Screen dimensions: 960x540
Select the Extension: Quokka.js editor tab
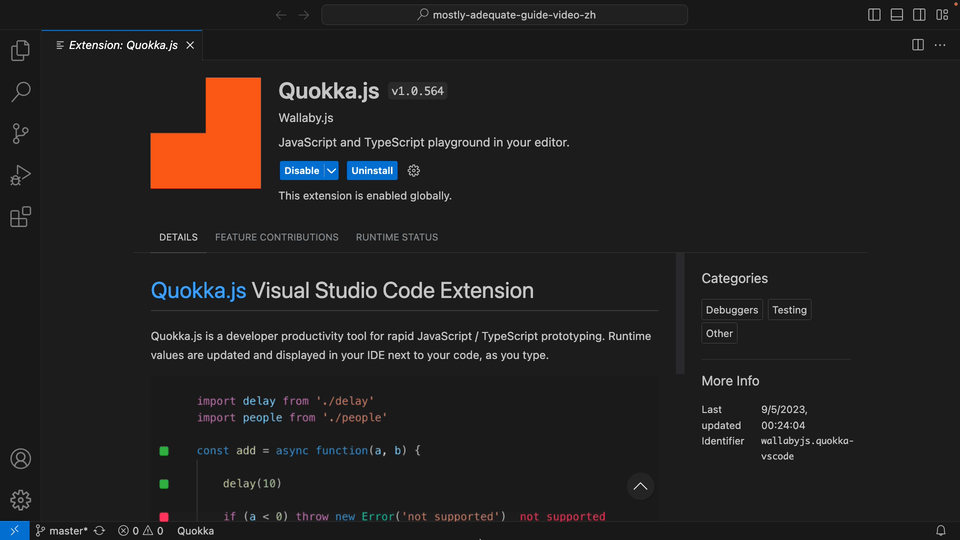click(122, 45)
